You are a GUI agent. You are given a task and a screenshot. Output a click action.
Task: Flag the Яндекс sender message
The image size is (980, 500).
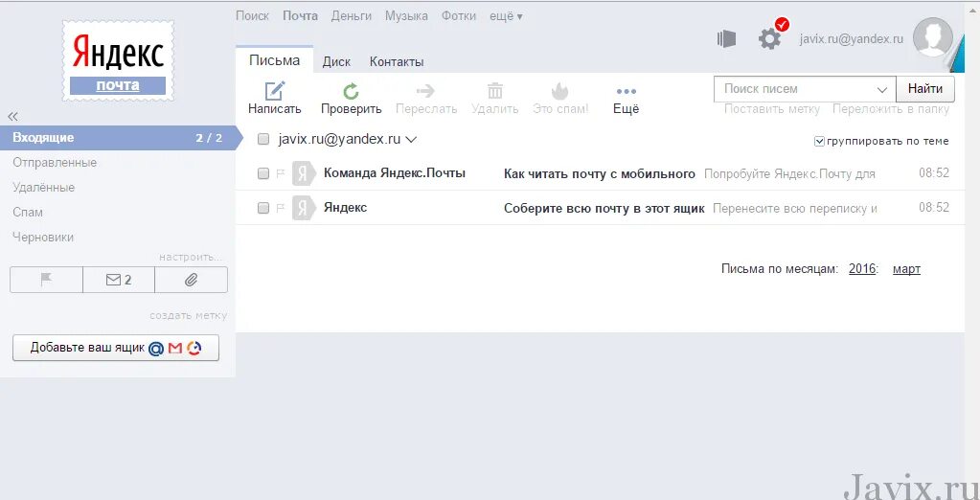tap(281, 208)
